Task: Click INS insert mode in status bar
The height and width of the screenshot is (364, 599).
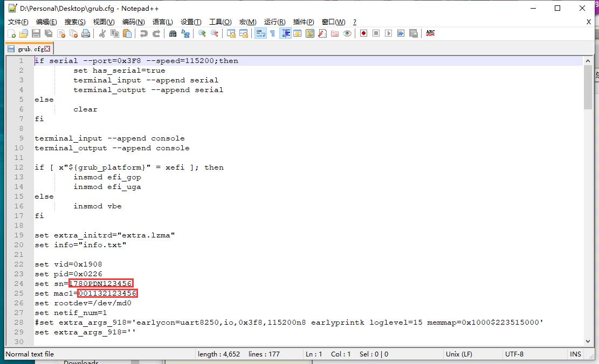Action: [x=575, y=354]
